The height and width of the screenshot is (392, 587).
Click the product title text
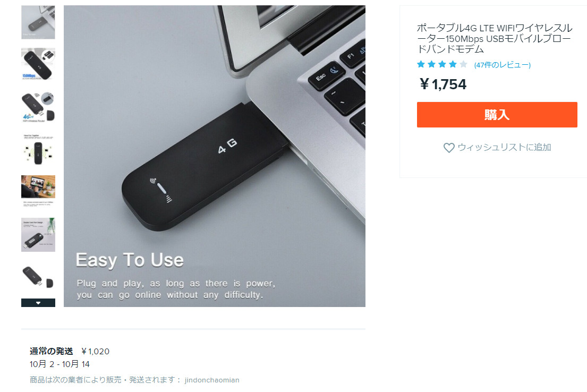pyautogui.click(x=494, y=38)
